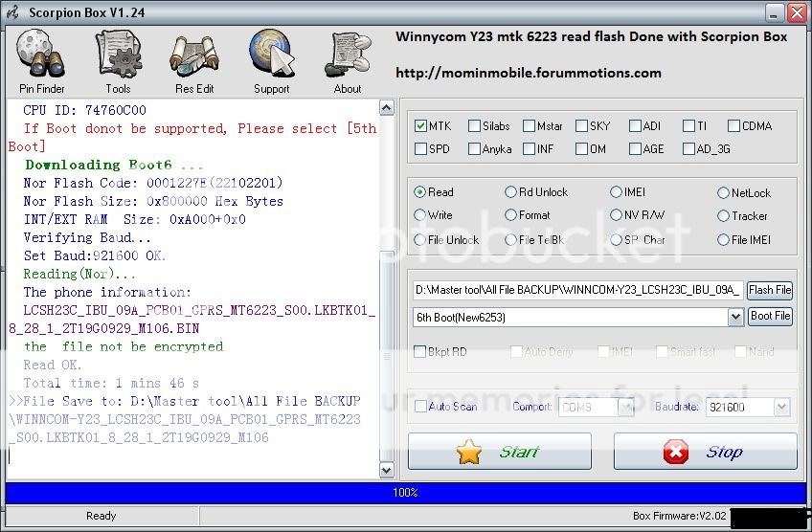Open the About document icon
This screenshot has width=812, height=532.
(348, 61)
